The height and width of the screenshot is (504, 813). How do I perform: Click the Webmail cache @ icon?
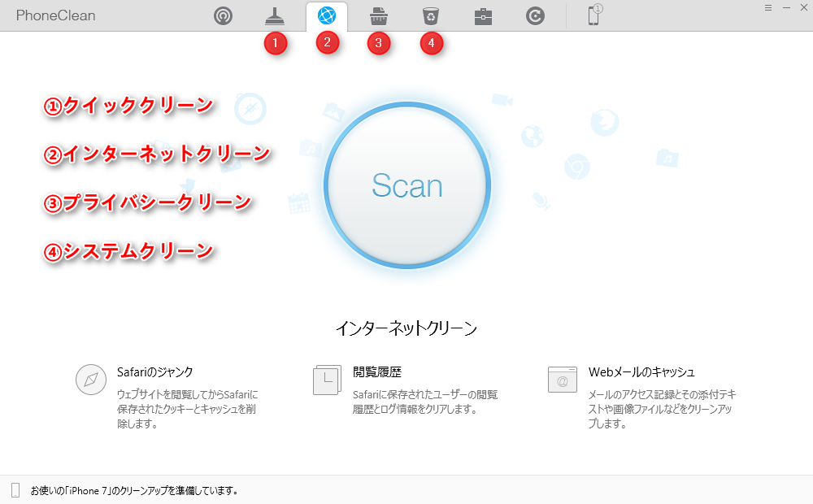[x=563, y=380]
